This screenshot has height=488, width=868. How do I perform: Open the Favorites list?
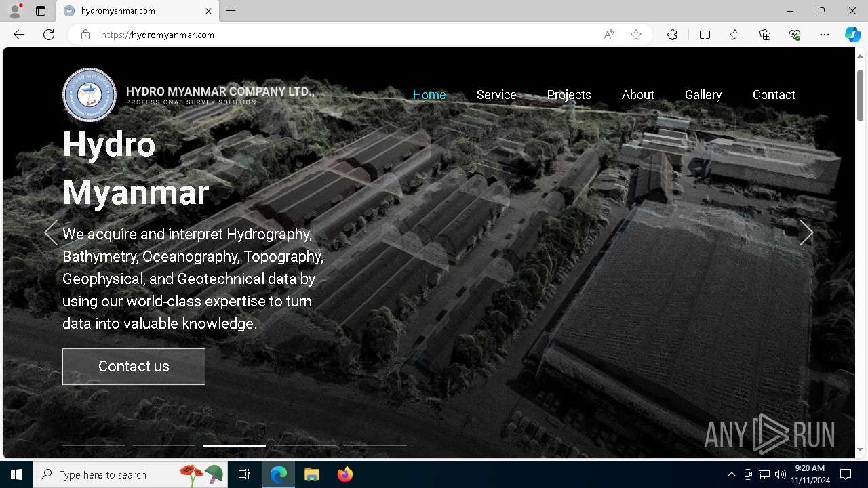[x=735, y=35]
